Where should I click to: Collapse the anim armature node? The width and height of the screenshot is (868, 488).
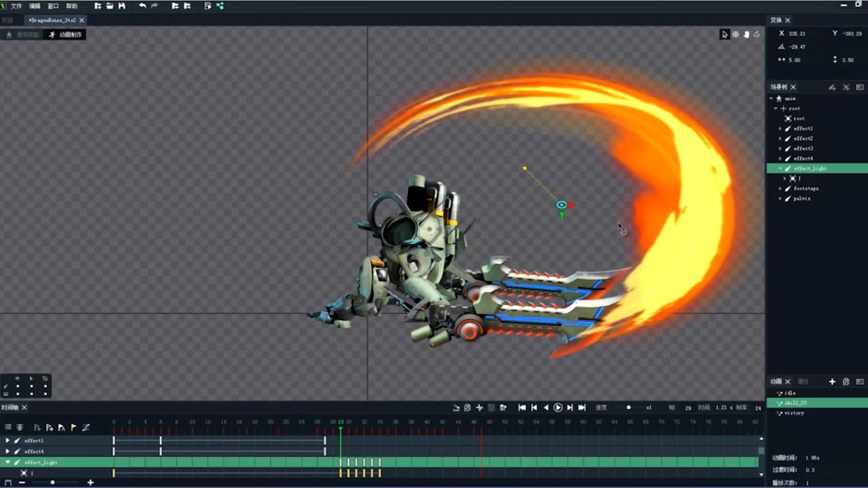click(771, 98)
